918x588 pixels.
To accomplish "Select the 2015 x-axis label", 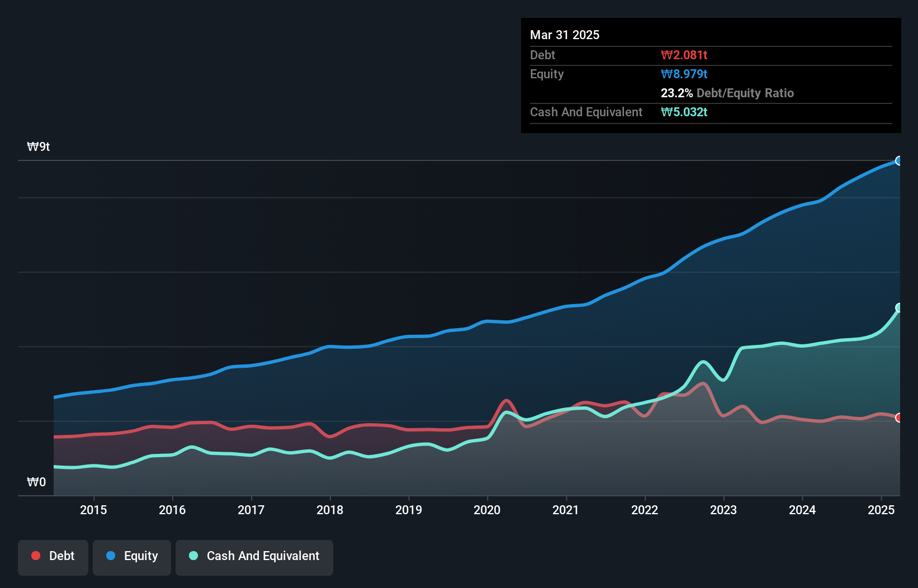I will (93, 510).
